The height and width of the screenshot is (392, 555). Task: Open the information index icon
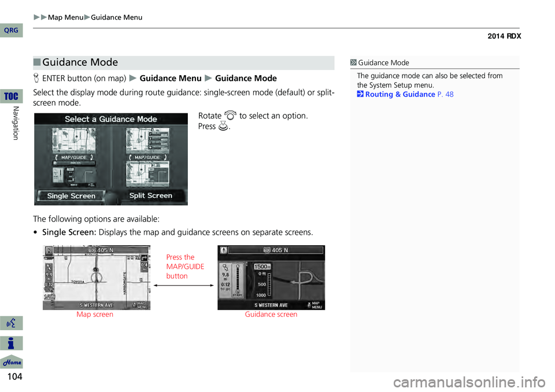pos(12,343)
